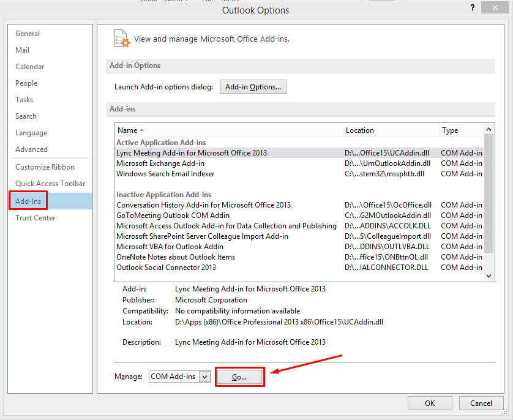Select Outlook Social Connector 2013 row
513x420 pixels.
click(x=299, y=268)
